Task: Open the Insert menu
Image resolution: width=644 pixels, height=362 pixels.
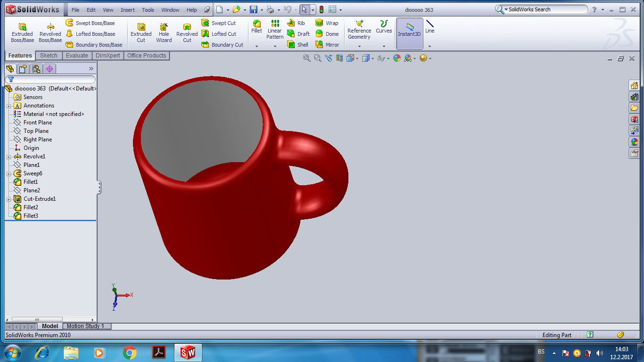Action: coord(127,10)
